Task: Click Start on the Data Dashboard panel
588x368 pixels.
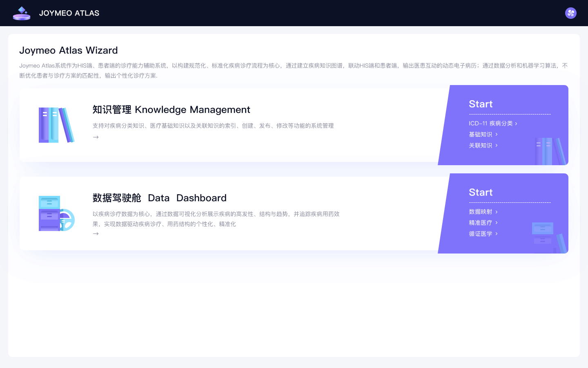Action: (481, 193)
